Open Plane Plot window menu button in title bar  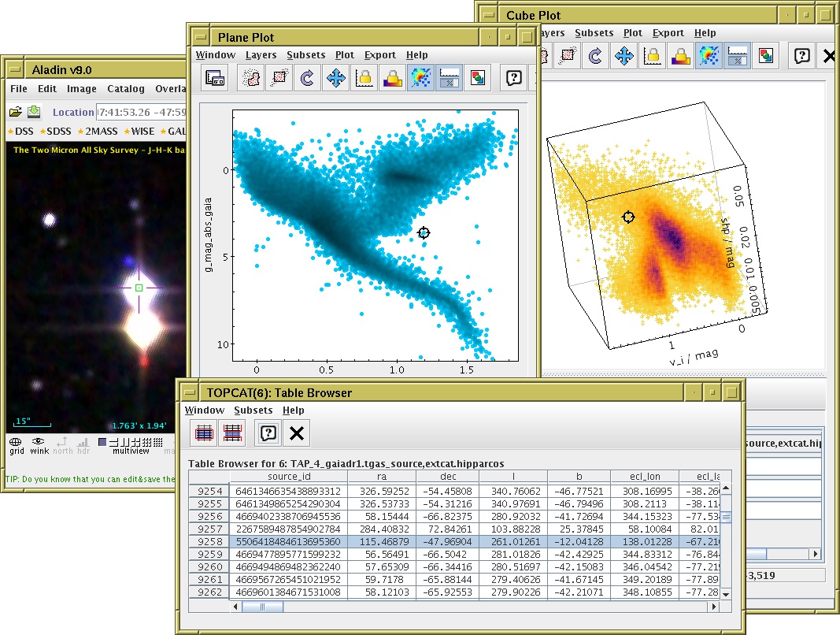click(x=201, y=37)
